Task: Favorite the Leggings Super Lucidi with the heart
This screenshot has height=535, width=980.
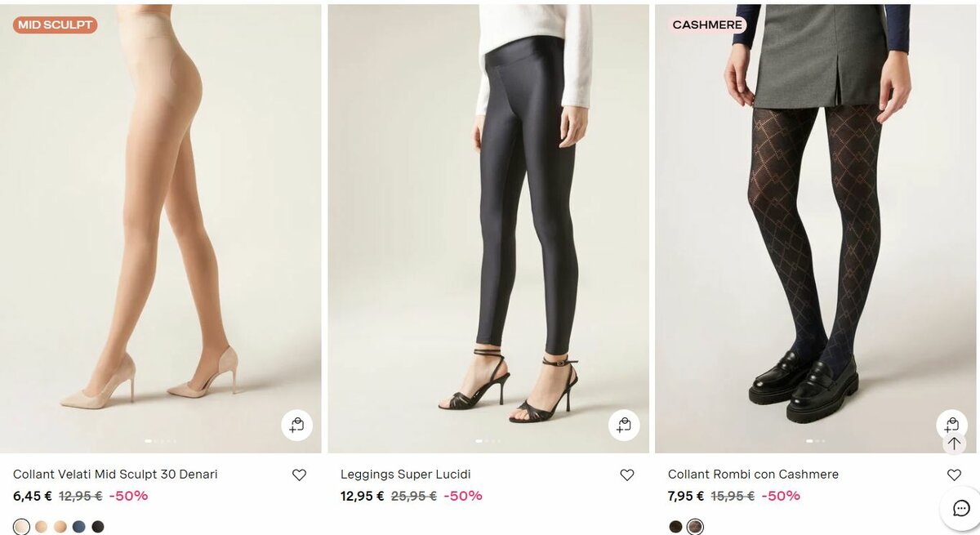Action: tap(626, 475)
